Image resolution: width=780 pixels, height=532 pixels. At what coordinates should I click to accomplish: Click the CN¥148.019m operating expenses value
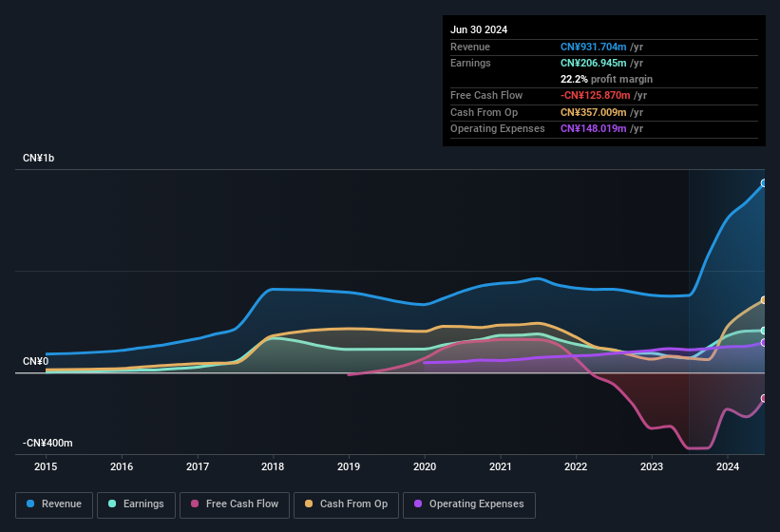point(594,129)
